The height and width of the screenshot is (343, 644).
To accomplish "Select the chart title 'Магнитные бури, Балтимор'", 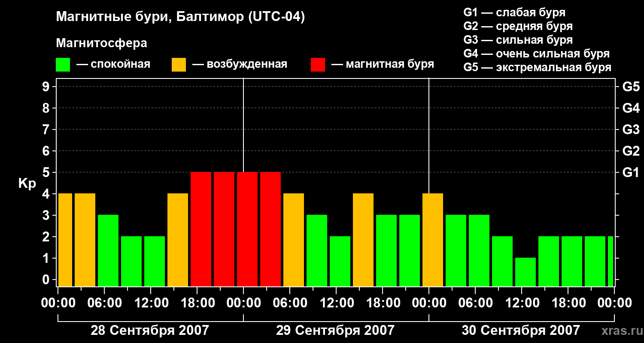I will pyautogui.click(x=180, y=17).
